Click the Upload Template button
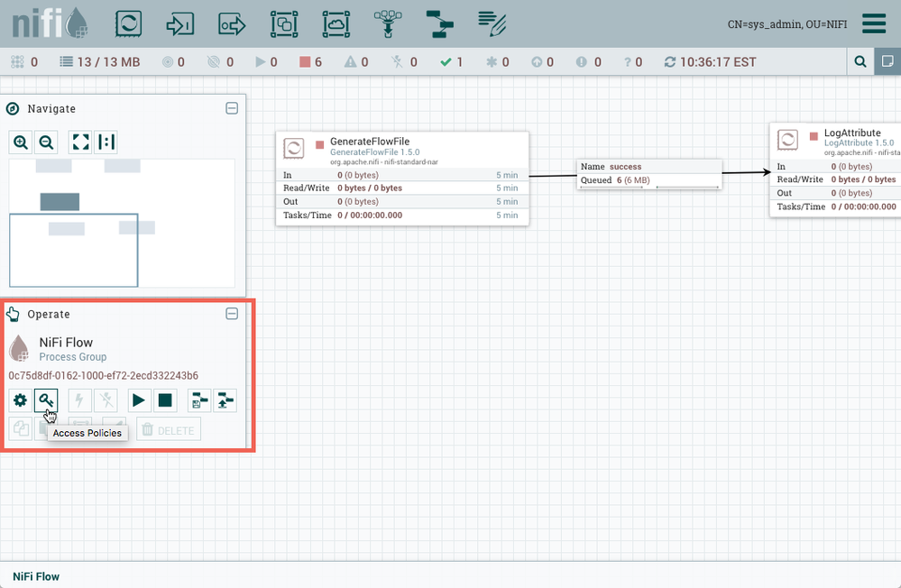This screenshot has height=588, width=901. [x=225, y=400]
